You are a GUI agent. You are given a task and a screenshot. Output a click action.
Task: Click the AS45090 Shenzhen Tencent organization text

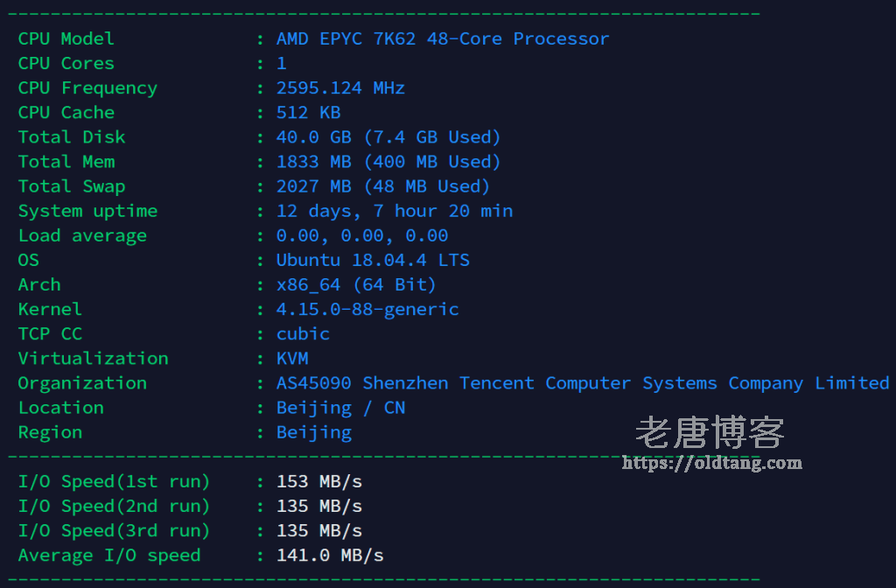[x=583, y=382]
